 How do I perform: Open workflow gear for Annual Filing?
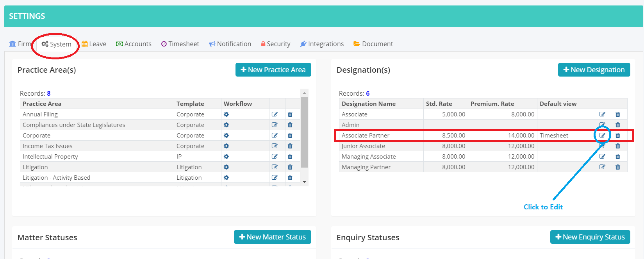[226, 114]
